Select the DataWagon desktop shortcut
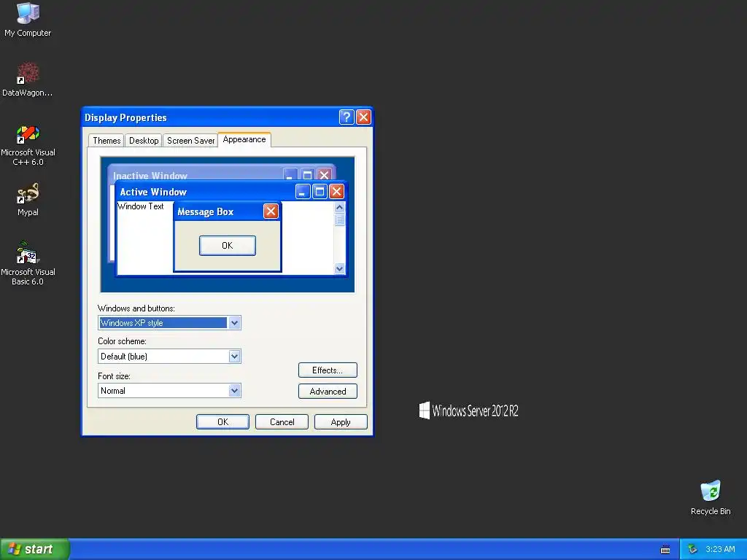Image resolution: width=747 pixels, height=560 pixels. [x=28, y=79]
